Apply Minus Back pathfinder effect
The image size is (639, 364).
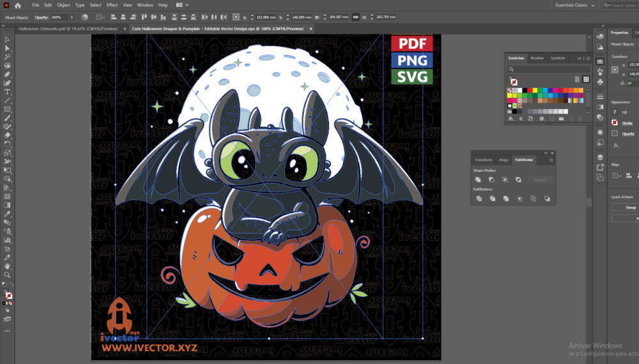coord(547,199)
